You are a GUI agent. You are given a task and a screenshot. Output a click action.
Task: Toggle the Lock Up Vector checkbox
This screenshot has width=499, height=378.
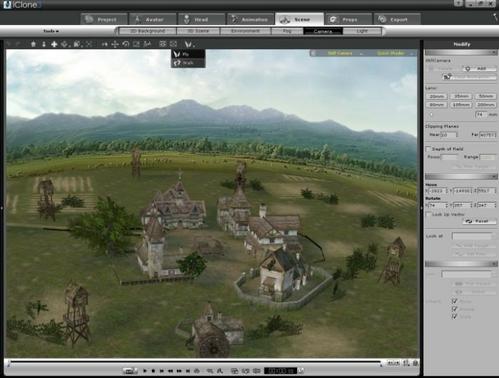428,214
